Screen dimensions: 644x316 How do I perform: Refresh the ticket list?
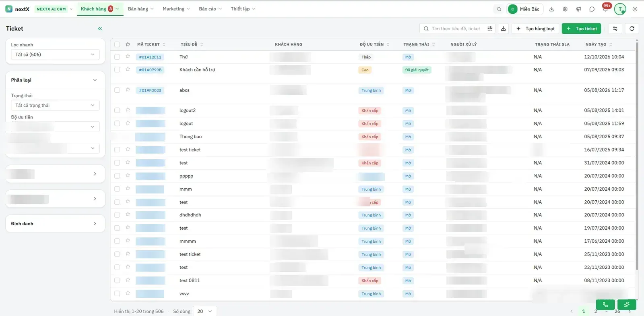(632, 29)
